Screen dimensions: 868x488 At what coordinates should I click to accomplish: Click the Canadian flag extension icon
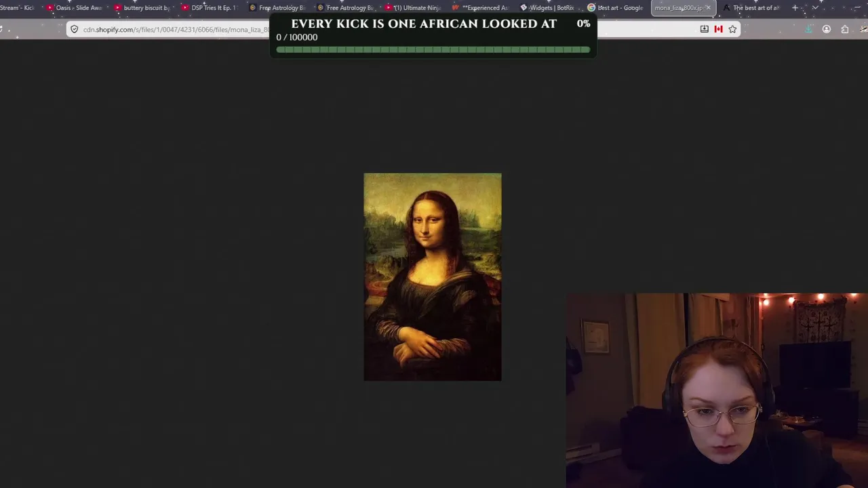718,29
